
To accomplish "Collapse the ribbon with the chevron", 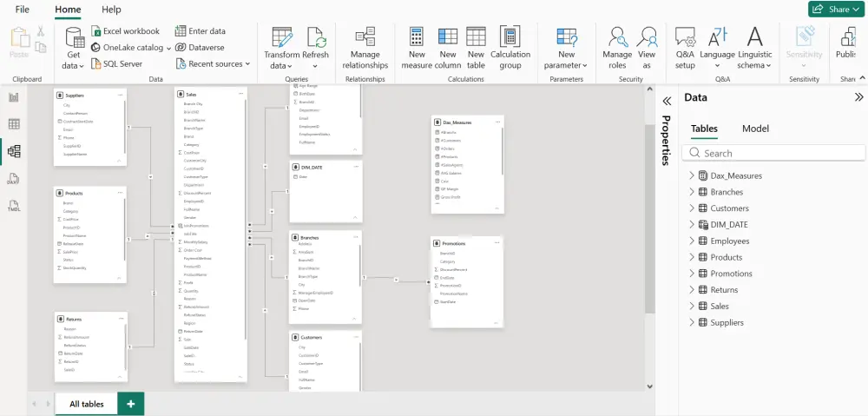I will click(x=862, y=79).
